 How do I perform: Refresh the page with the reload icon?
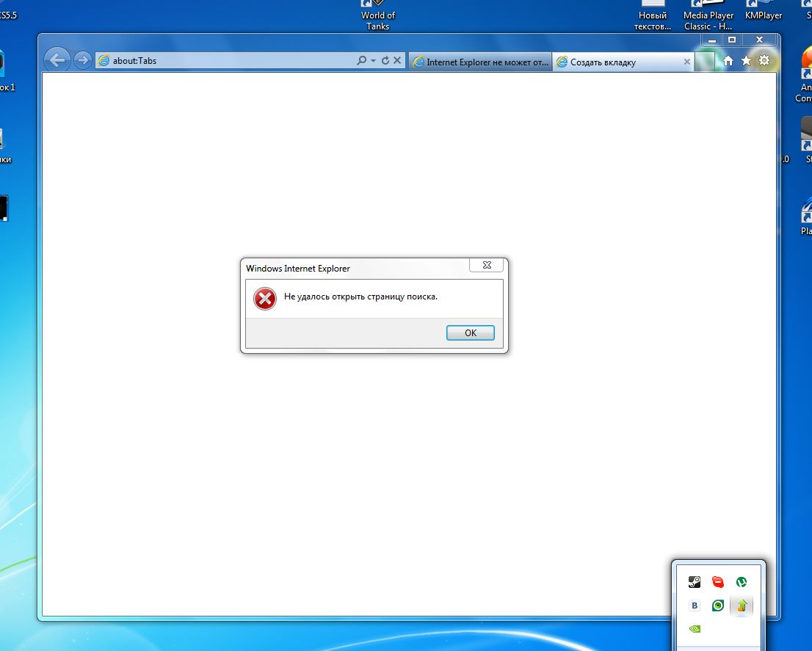coord(385,60)
